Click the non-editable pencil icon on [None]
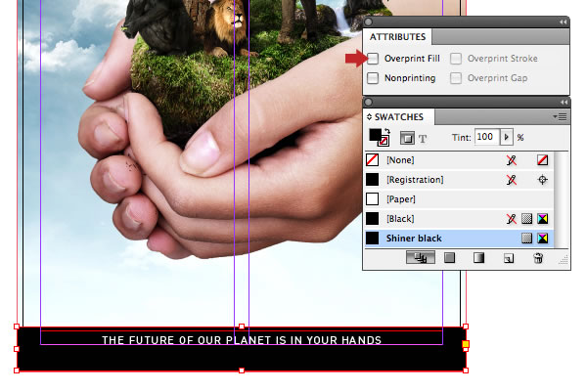 point(512,160)
